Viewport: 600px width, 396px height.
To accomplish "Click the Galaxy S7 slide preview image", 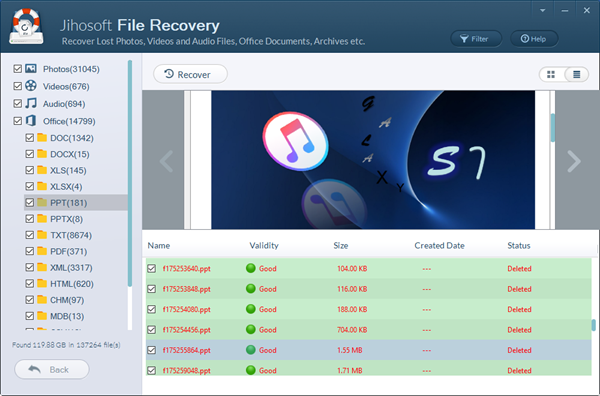I will click(373, 160).
